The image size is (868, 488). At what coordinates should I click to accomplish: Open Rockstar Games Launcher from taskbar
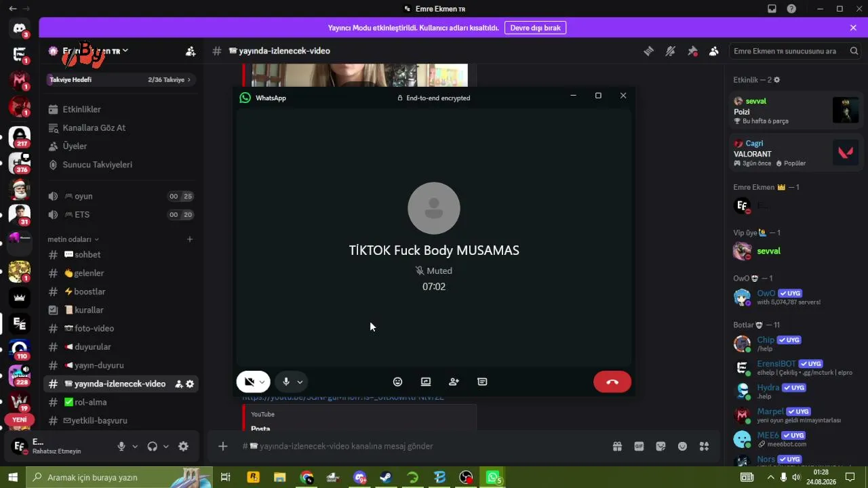tap(253, 477)
